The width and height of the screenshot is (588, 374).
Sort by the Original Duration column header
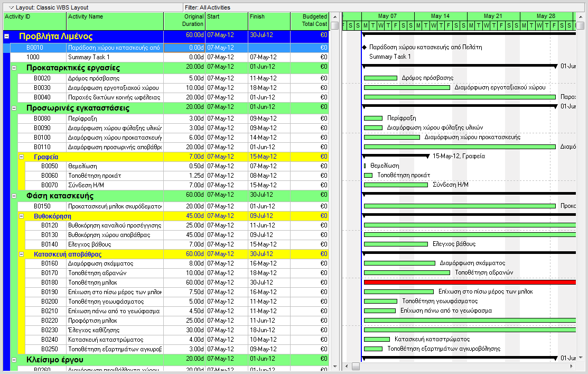click(x=184, y=21)
